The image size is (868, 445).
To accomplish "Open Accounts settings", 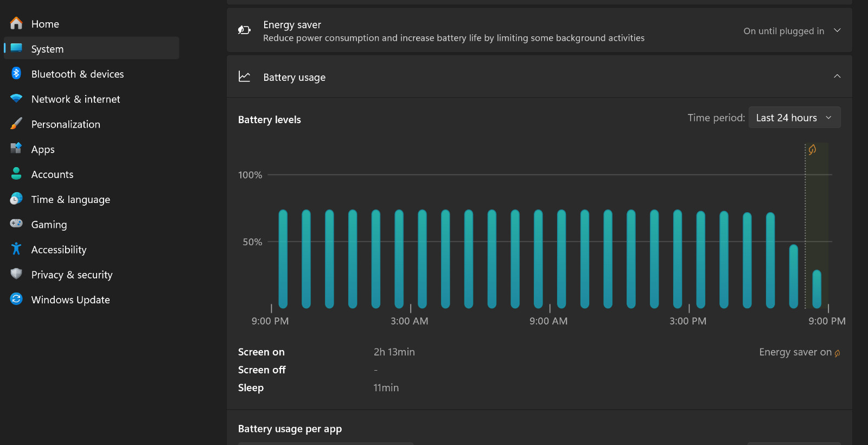I will click(91, 174).
